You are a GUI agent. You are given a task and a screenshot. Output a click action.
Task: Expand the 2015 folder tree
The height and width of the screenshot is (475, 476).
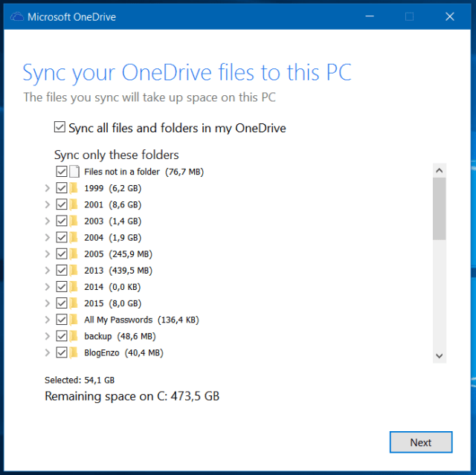tap(48, 303)
